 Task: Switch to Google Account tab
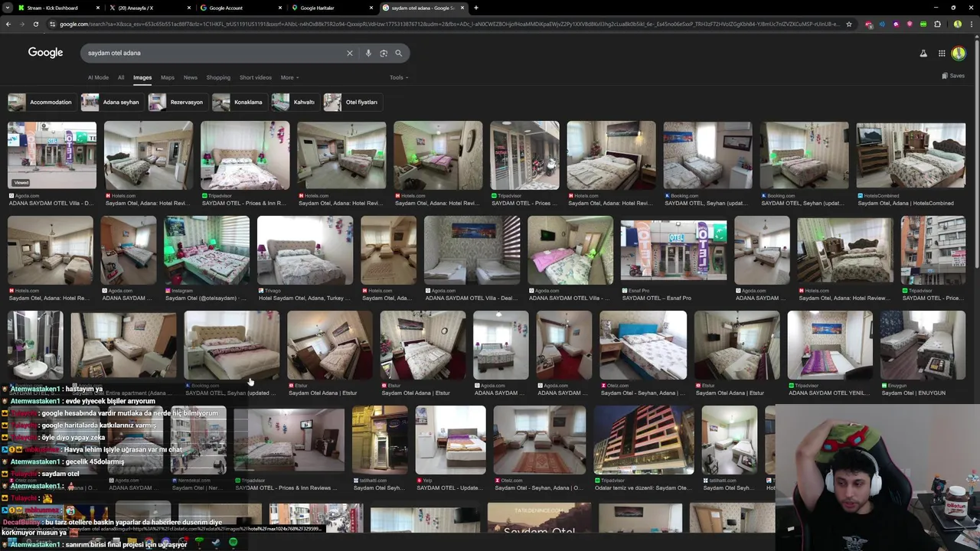[241, 8]
